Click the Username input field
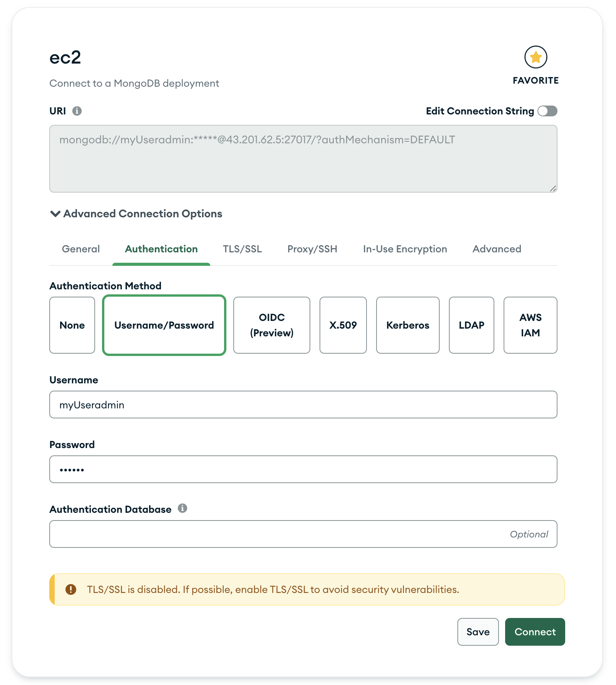 (303, 405)
